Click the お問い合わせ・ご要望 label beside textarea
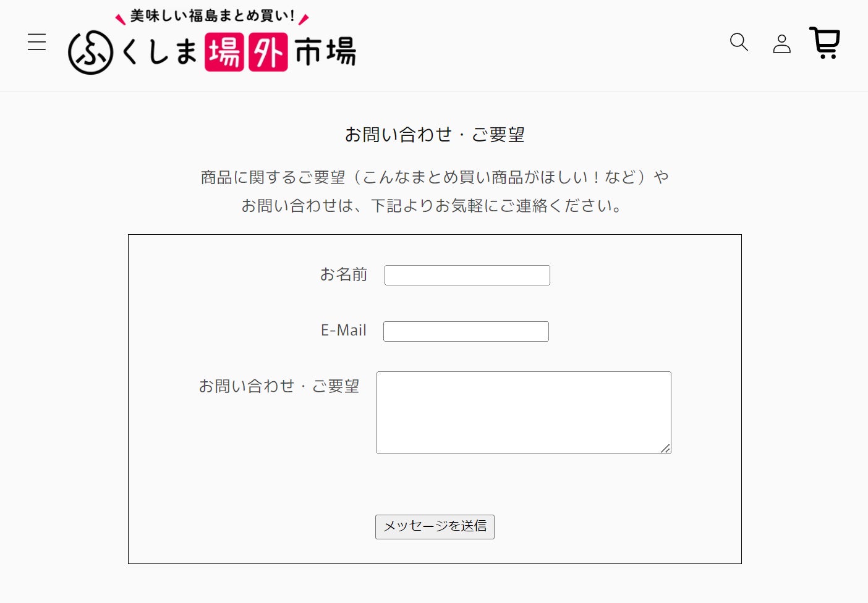 tap(279, 386)
